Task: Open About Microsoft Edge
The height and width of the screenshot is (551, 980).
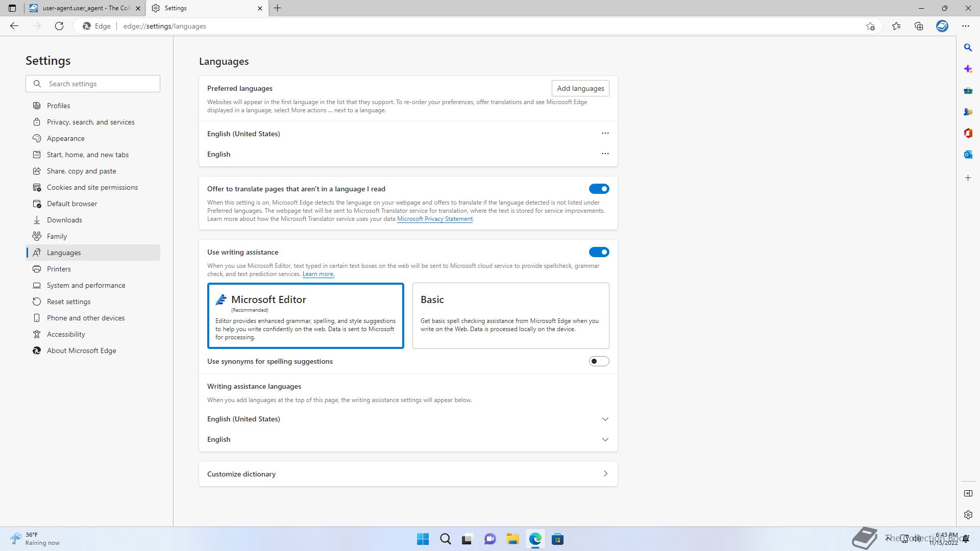Action: pos(93,350)
